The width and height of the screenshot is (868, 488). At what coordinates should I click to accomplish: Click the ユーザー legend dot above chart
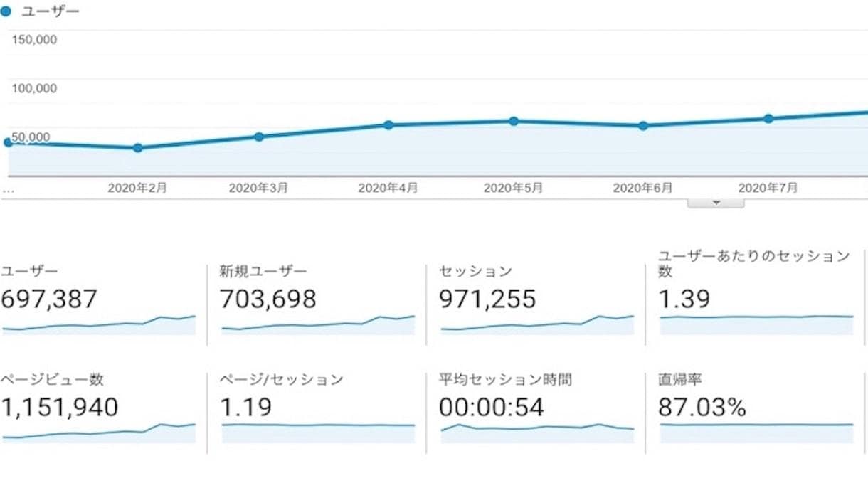[6, 11]
